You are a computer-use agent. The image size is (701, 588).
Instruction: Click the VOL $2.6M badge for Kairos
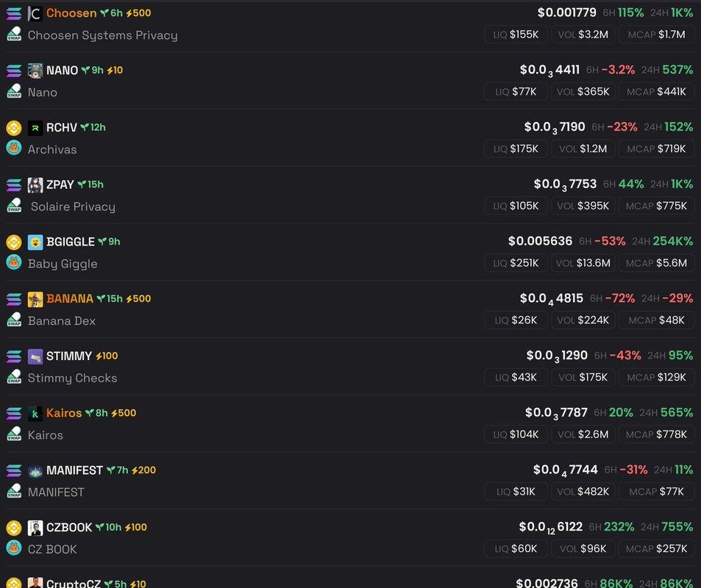pyautogui.click(x=582, y=434)
